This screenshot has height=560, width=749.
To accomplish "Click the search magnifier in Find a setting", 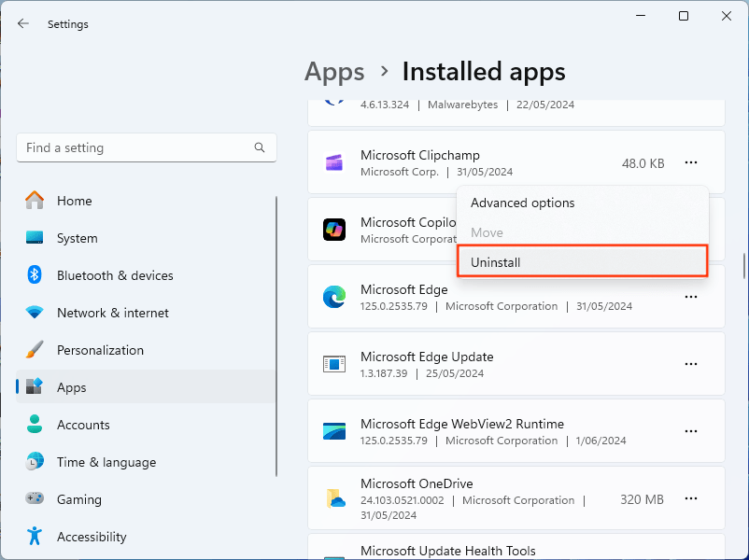I will [x=259, y=147].
